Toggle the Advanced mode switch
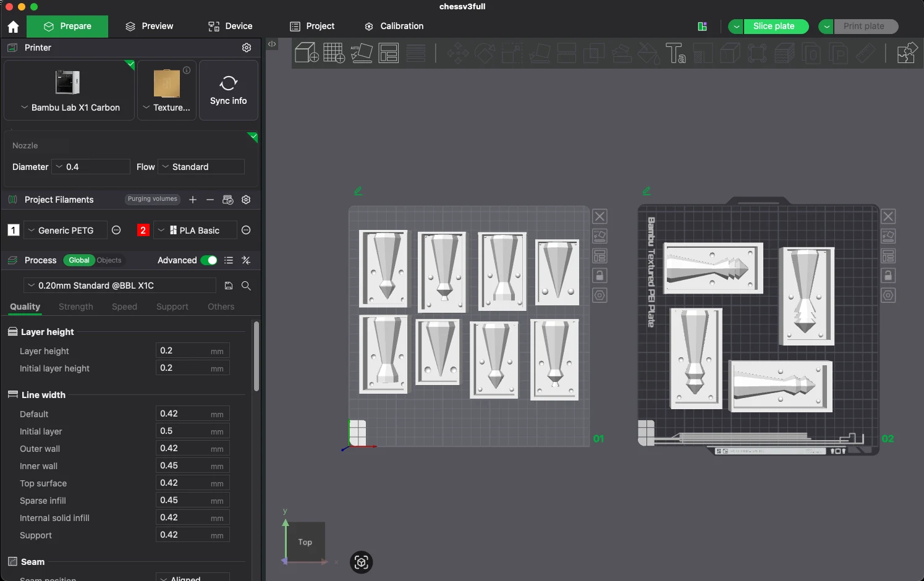Screen dimensions: 924x581 [209, 260]
